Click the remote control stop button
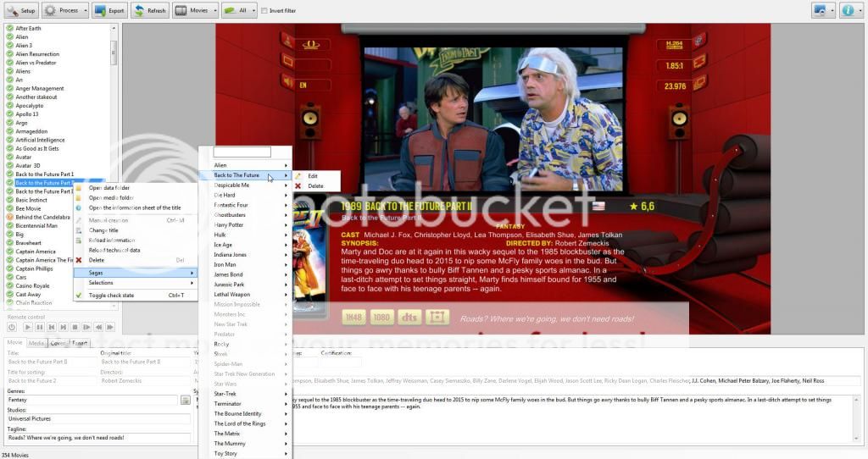Screen dimensions: 868x459 click(75, 328)
